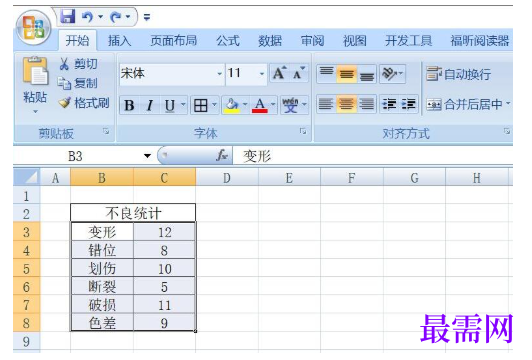Click the Office button orb
This screenshot has width=532, height=360.
33,28
